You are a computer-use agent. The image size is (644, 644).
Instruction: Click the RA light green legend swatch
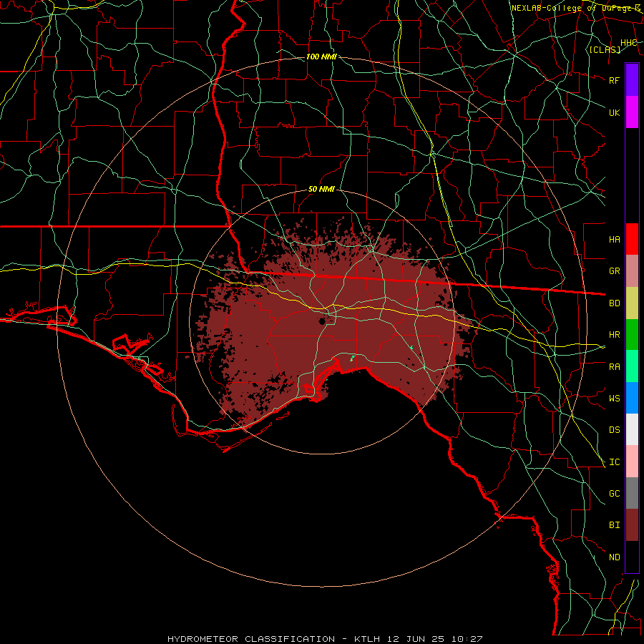pos(632,366)
